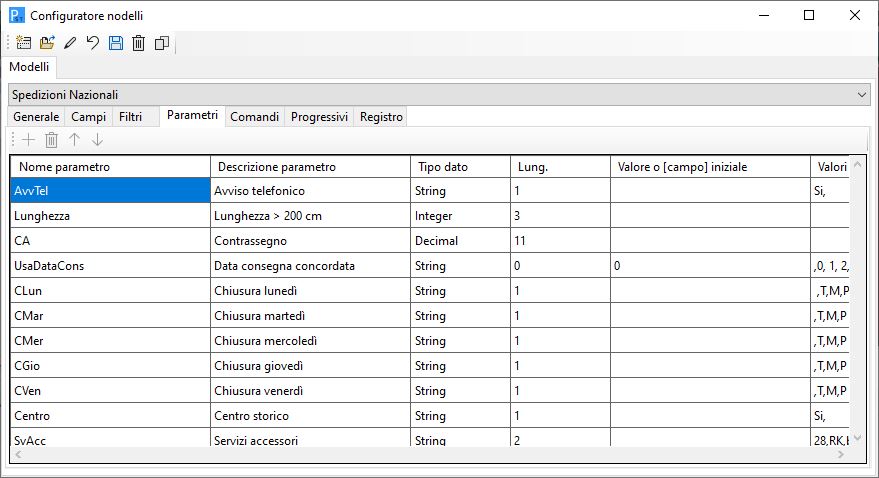This screenshot has height=478, width=879.
Task: Open the Registro tab
Action: (x=381, y=117)
